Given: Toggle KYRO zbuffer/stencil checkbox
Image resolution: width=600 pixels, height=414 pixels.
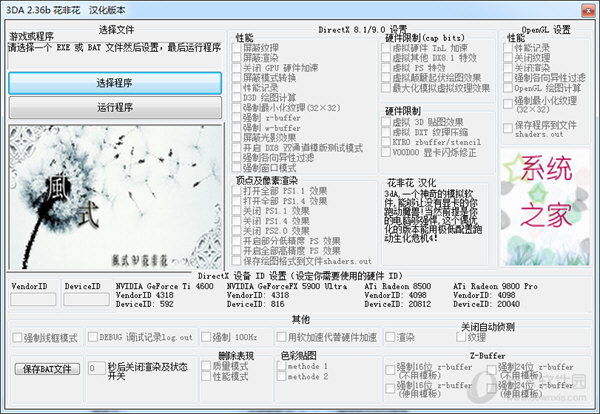Looking at the screenshot, I should click(386, 142).
